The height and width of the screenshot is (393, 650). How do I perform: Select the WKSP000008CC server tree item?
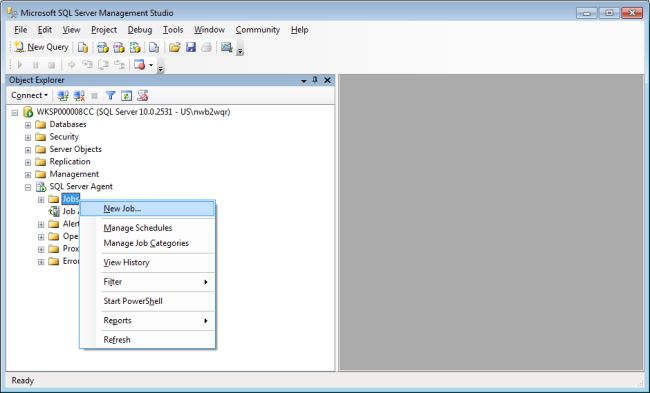click(x=133, y=112)
